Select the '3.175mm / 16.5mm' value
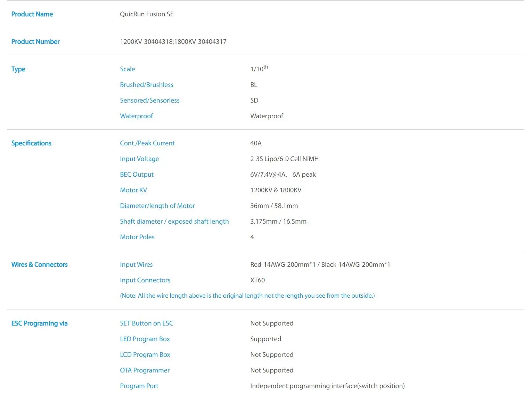 (x=278, y=222)
